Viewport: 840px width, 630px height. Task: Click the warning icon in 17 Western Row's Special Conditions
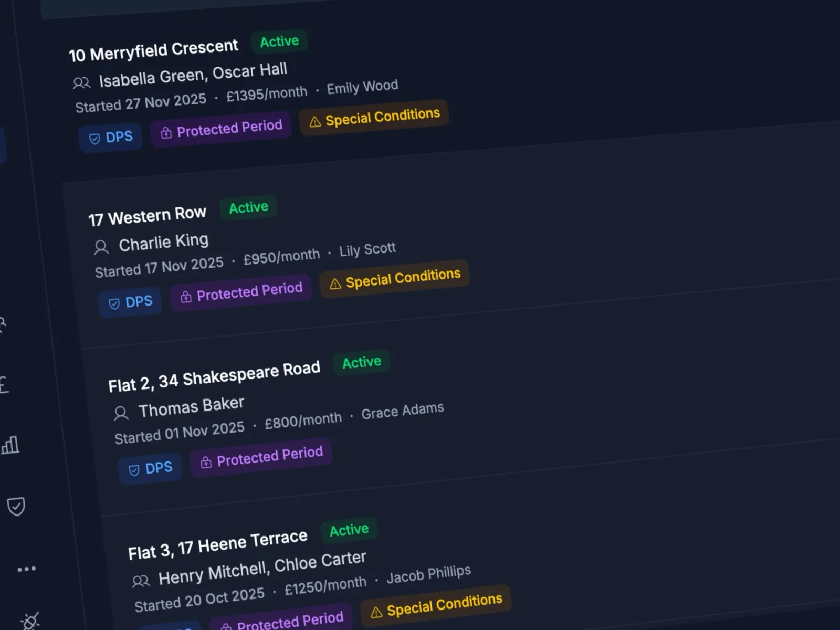click(x=335, y=285)
